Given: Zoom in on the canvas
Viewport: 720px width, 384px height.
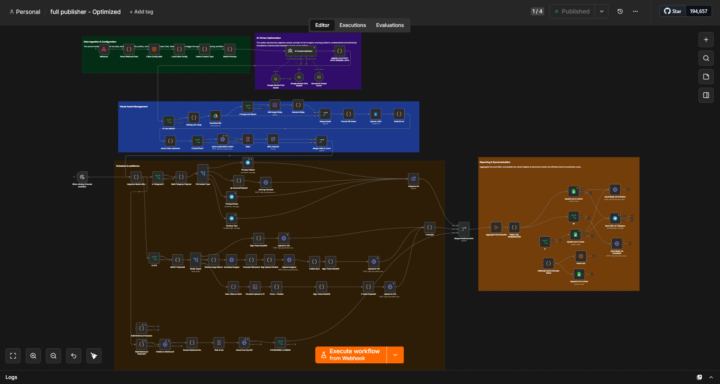Looking at the screenshot, I should click(33, 356).
